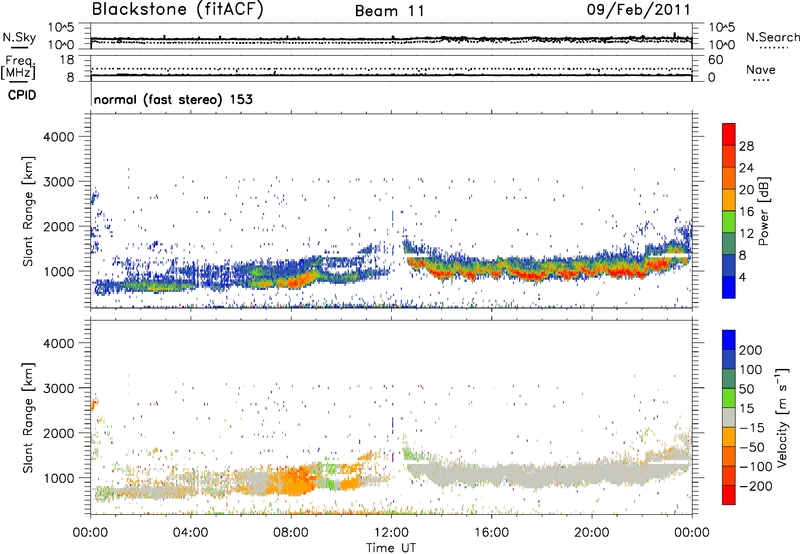This screenshot has width=800, height=554.
Task: Click the '04:00' time tick label
Action: 191,533
